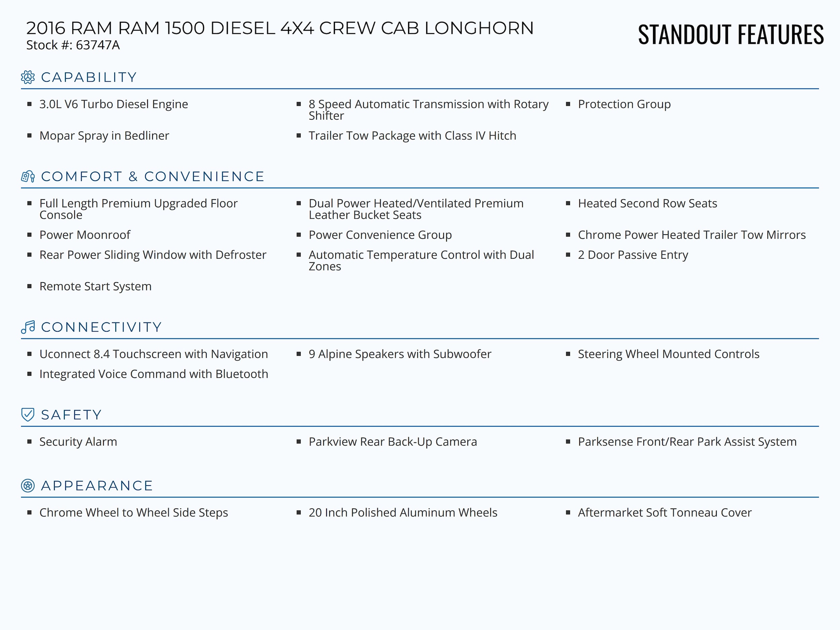The width and height of the screenshot is (840, 630).
Task: Click the Stock # 63747A text
Action: coord(73,45)
